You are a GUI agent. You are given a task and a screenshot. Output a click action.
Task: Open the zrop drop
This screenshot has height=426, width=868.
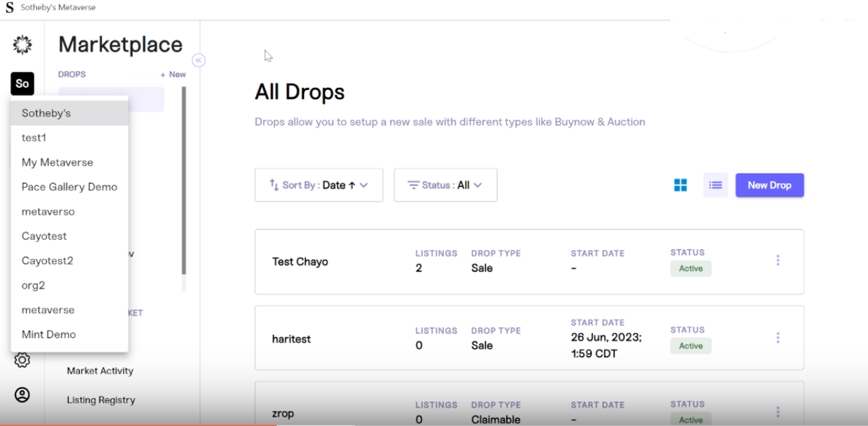(x=283, y=413)
